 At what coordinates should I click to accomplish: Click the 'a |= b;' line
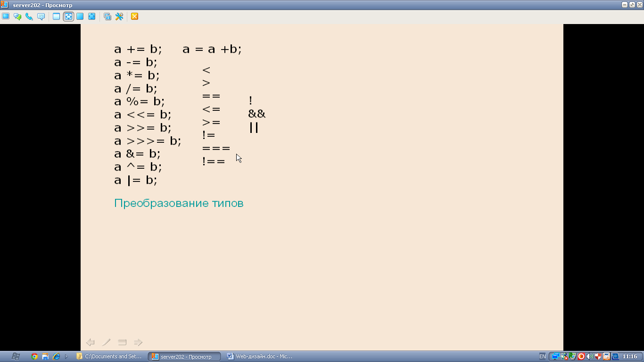pyautogui.click(x=136, y=180)
